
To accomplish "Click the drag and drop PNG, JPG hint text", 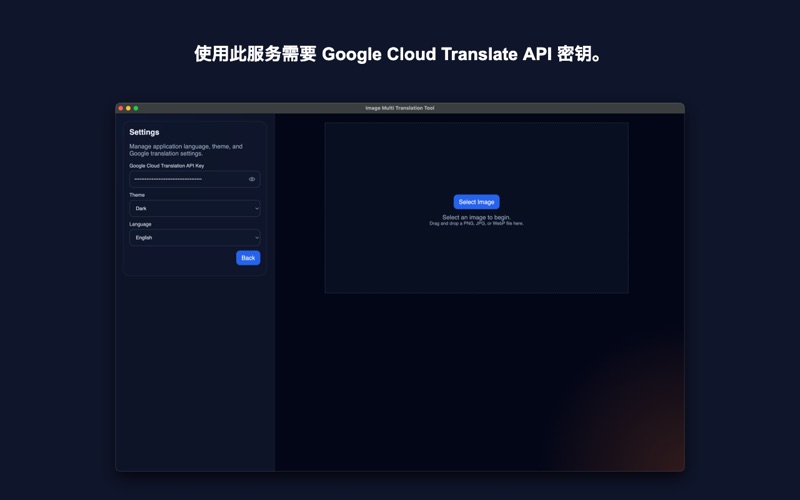I will point(476,224).
